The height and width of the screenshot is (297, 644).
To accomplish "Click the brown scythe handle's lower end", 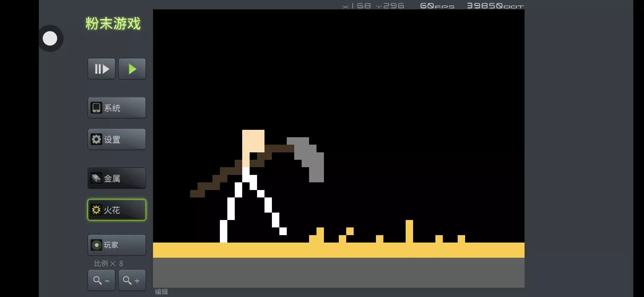I will tap(197, 193).
